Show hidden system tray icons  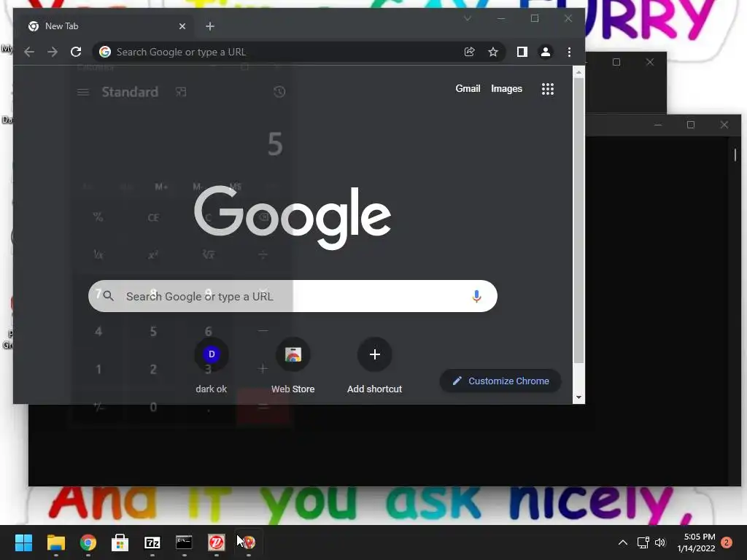[623, 542]
